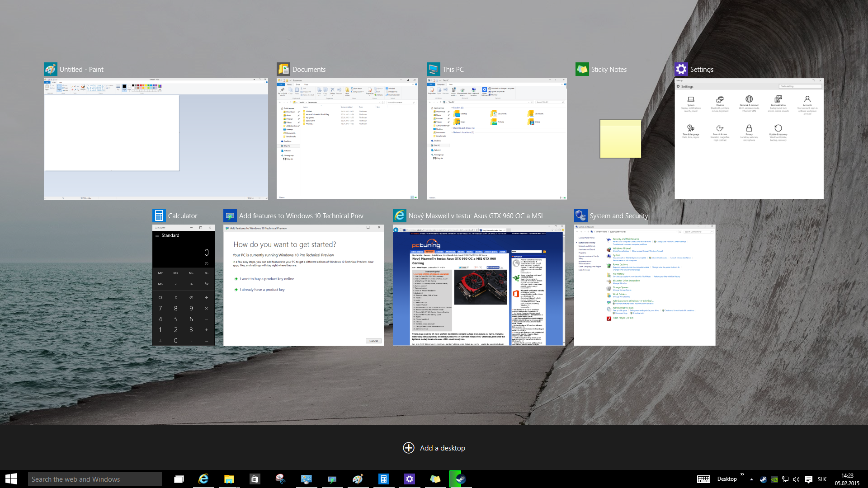Click the Desktop button in taskbar
868x488 pixels.
(726, 479)
